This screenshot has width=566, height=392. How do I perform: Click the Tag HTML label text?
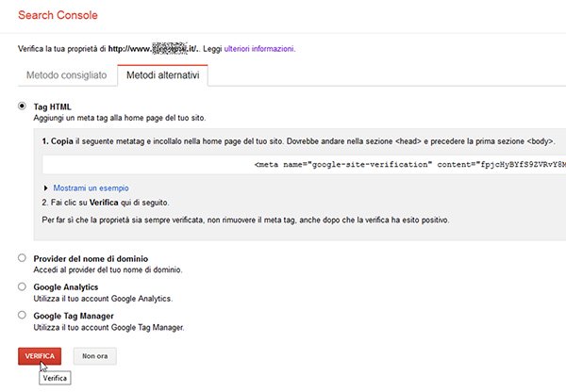[52, 106]
